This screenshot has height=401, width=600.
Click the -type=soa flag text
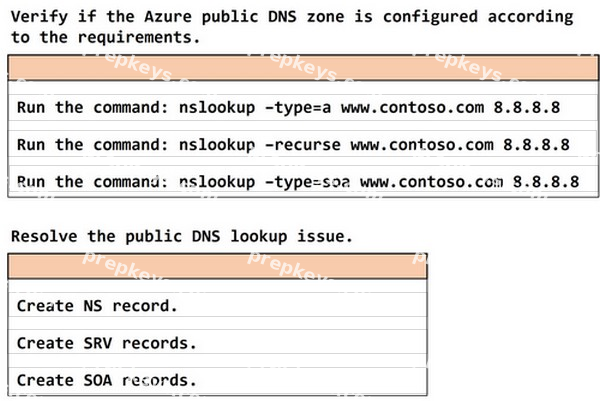click(308, 182)
